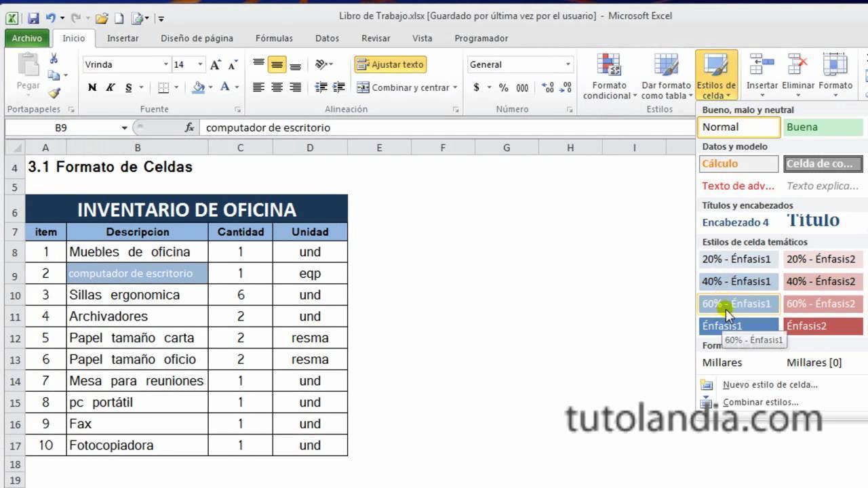The image size is (868, 488).
Task: Expand the Vrinda font name dropdown
Action: pos(165,65)
